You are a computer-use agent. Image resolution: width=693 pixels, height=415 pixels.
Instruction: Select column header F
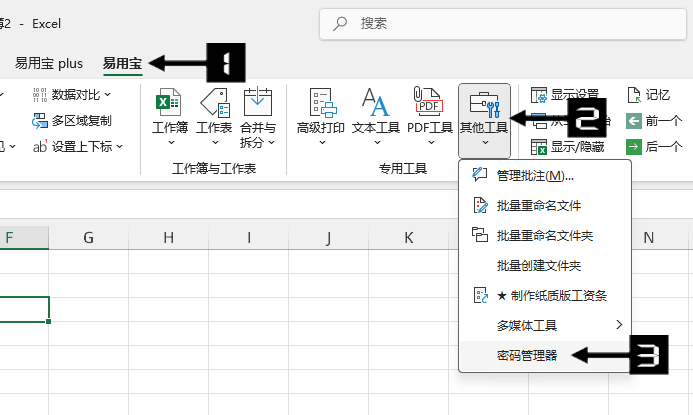[x=24, y=238]
